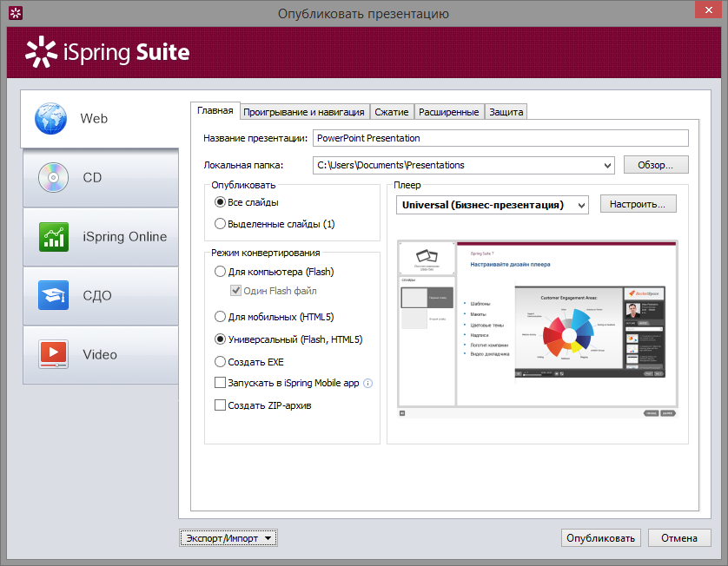Viewport: 728px width, 566px height.
Task: Click the iSpring Suite logo
Action: [107, 52]
